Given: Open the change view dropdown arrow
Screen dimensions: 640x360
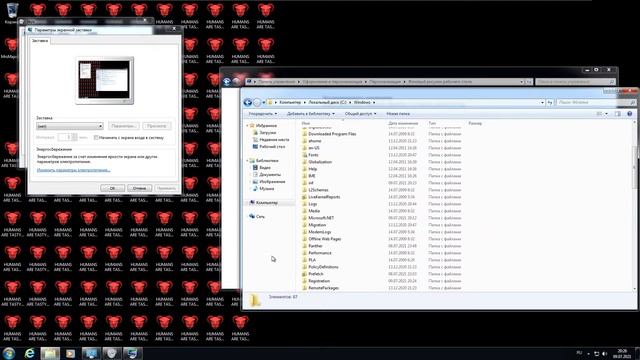Looking at the screenshot, I should point(607,114).
